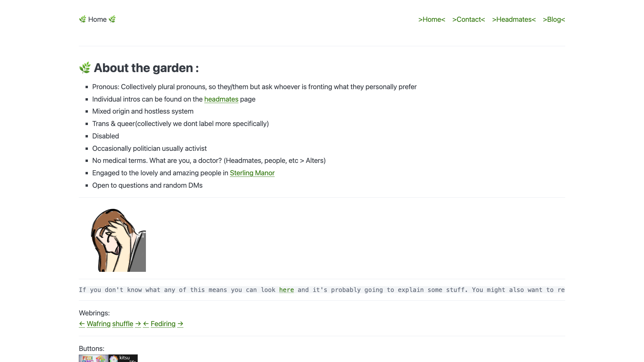This screenshot has height=362, width=644.
Task: Click the 'here' link for explanation
Action: [x=286, y=290]
